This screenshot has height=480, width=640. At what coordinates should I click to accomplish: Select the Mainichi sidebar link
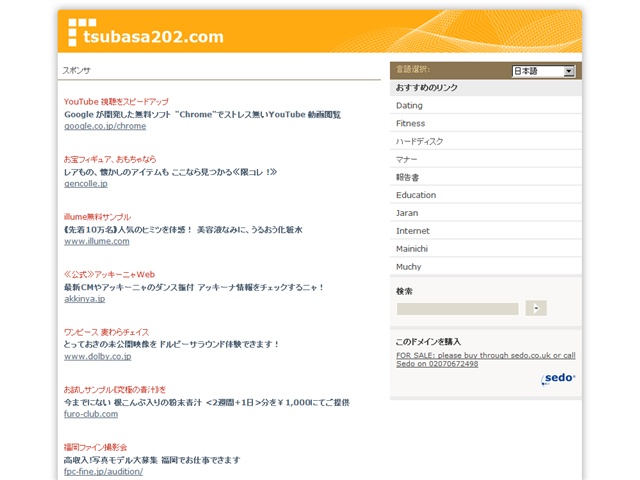412,249
